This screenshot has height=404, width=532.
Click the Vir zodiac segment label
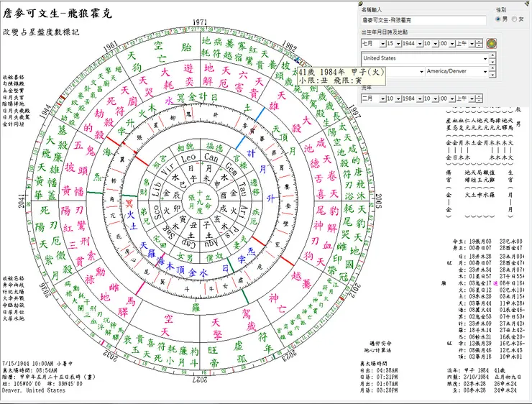[x=169, y=169]
